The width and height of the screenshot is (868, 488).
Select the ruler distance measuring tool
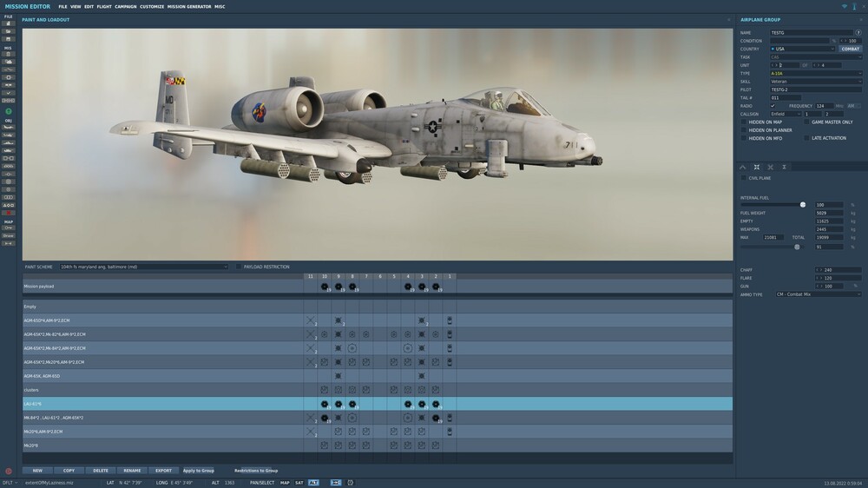[x=9, y=243]
